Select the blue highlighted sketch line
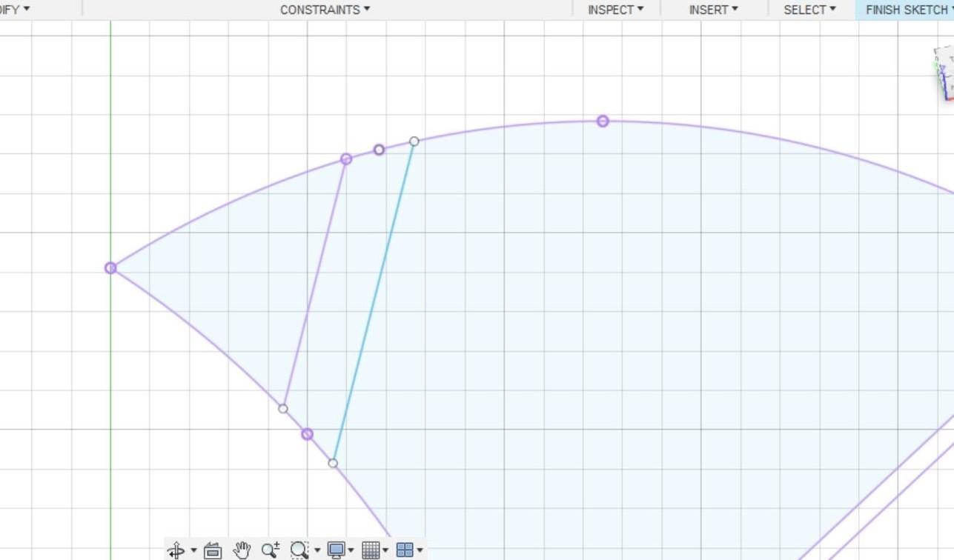 pos(374,302)
